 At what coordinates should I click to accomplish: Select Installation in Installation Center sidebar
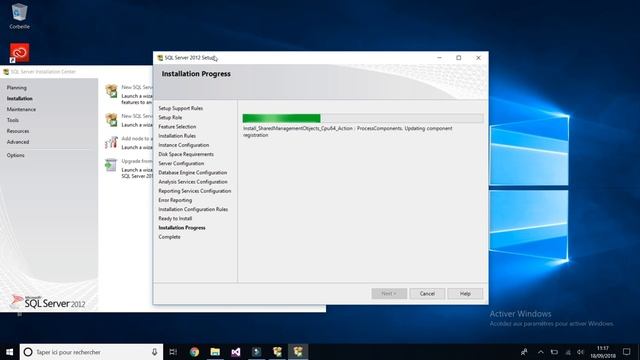click(x=20, y=98)
